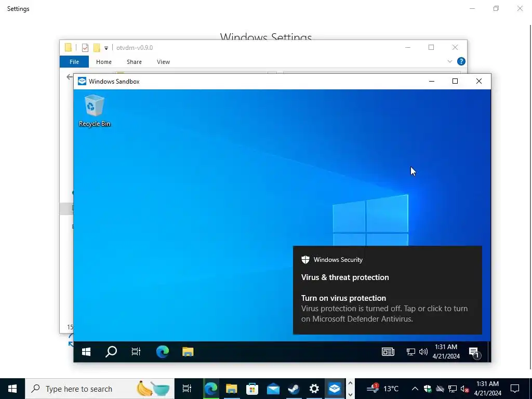Screen dimensions: 532x399
Task: Click Sandbox network tray icon
Action: (x=410, y=352)
